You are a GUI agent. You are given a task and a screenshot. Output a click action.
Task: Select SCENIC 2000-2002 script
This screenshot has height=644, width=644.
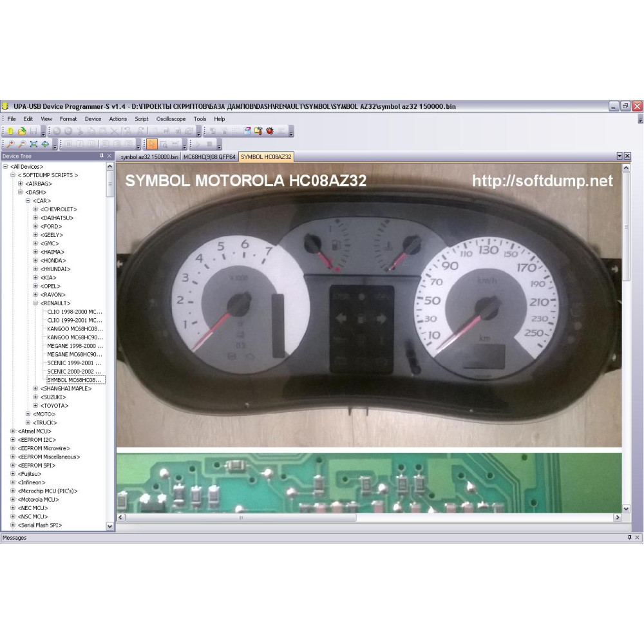(74, 372)
